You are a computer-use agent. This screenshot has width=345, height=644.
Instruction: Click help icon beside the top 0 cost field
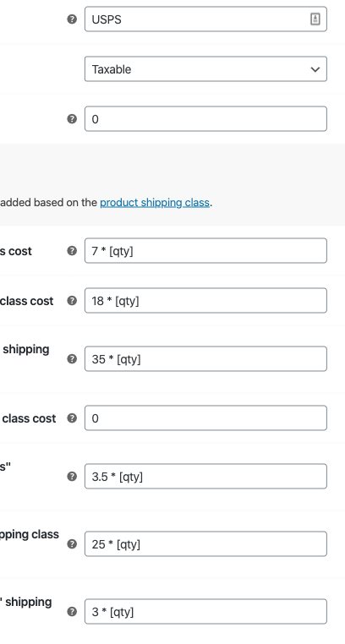coord(72,118)
